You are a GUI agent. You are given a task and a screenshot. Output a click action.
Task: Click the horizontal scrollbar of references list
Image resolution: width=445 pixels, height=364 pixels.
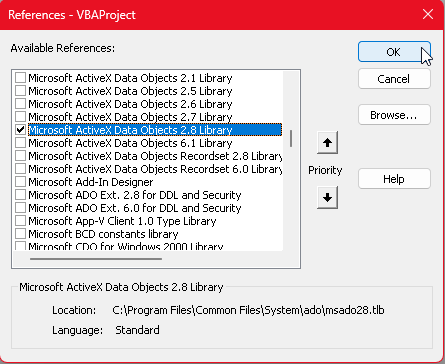pyautogui.click(x=96, y=259)
